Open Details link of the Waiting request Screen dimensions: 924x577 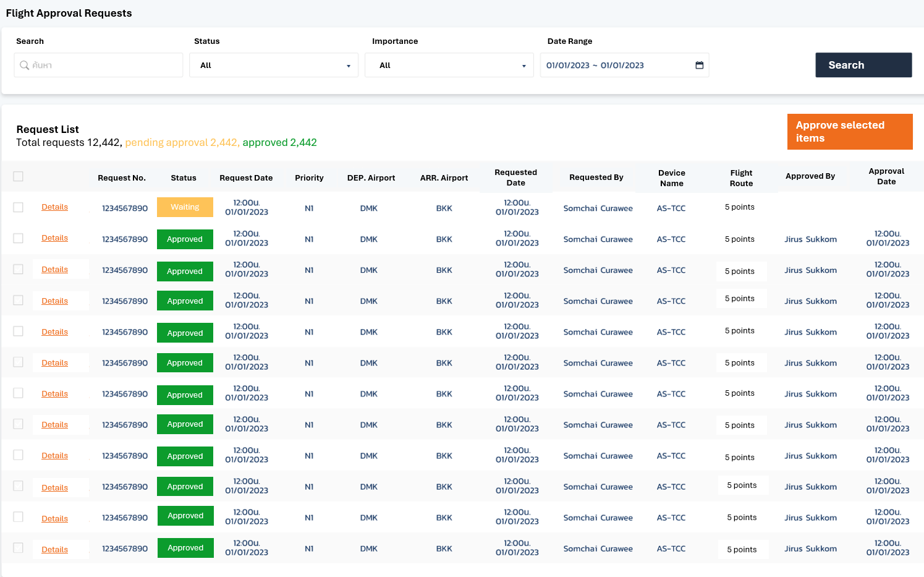54,207
